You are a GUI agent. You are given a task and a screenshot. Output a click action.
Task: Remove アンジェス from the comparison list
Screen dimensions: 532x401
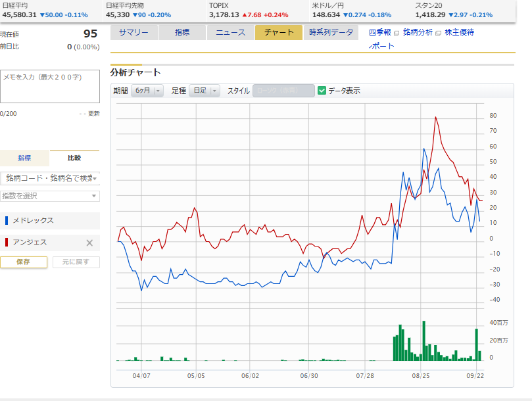(x=90, y=243)
